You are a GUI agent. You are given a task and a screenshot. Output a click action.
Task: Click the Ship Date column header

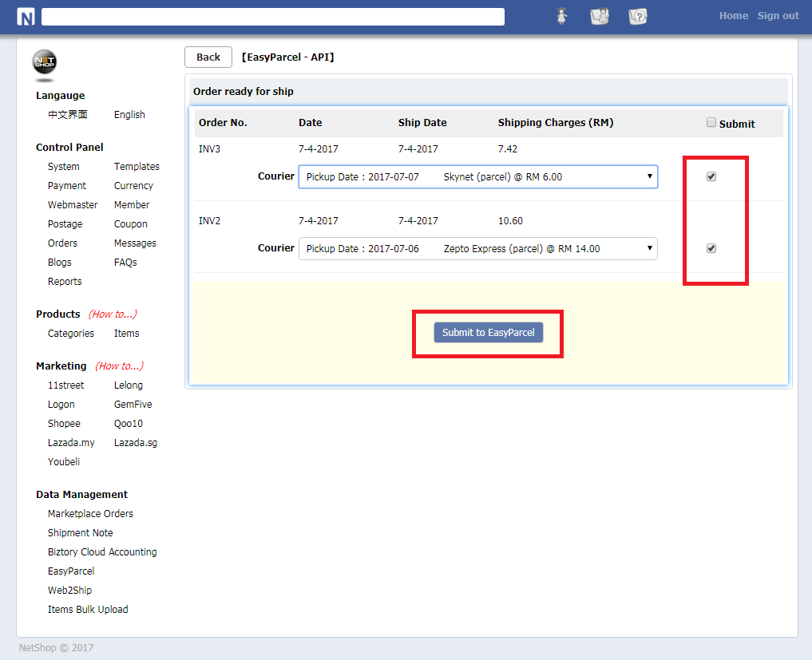click(422, 123)
